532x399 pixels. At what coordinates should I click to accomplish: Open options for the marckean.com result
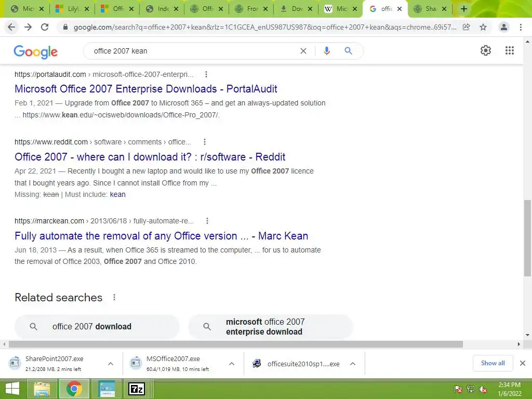[207, 221]
